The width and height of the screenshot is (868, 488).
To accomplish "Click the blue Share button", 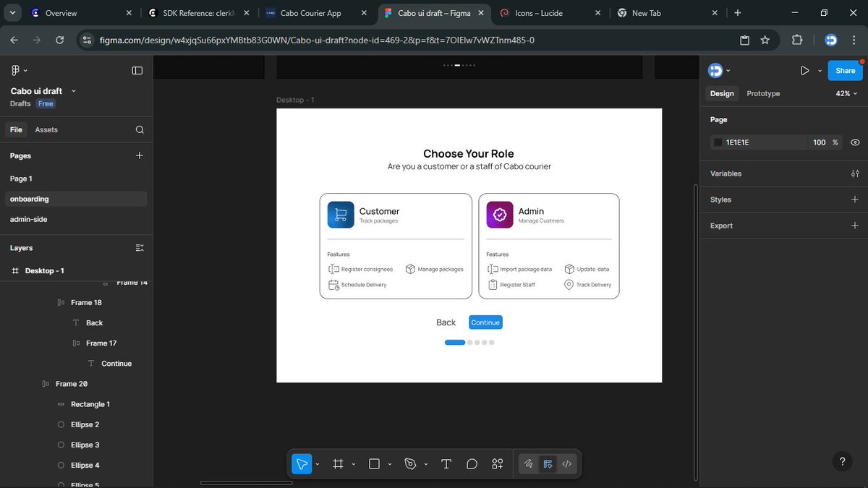I will point(845,70).
